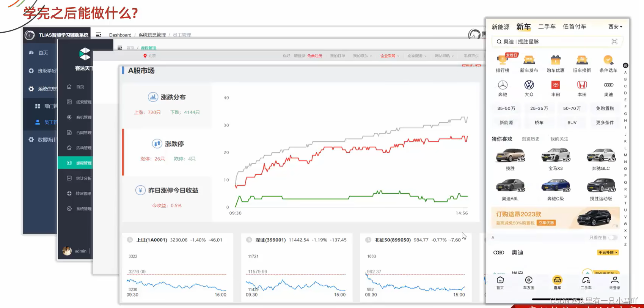Tap the 千元补贴 badge beside 奥迪
This screenshot has width=644, height=308.
[608, 253]
